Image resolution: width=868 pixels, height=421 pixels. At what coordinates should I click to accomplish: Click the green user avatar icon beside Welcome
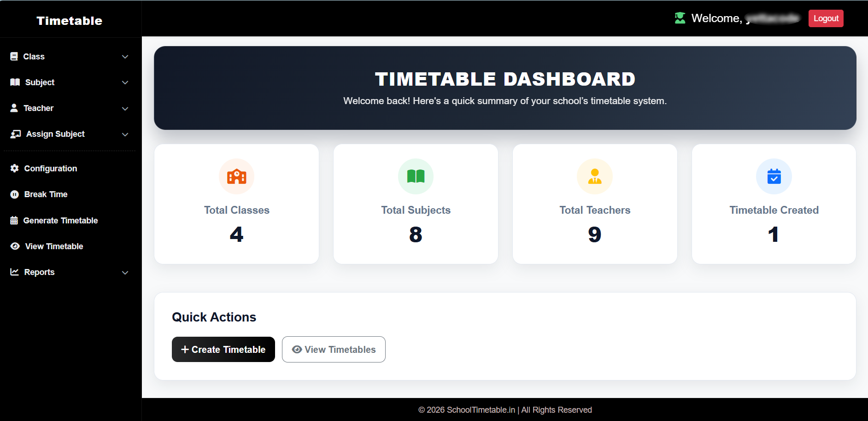click(x=680, y=18)
